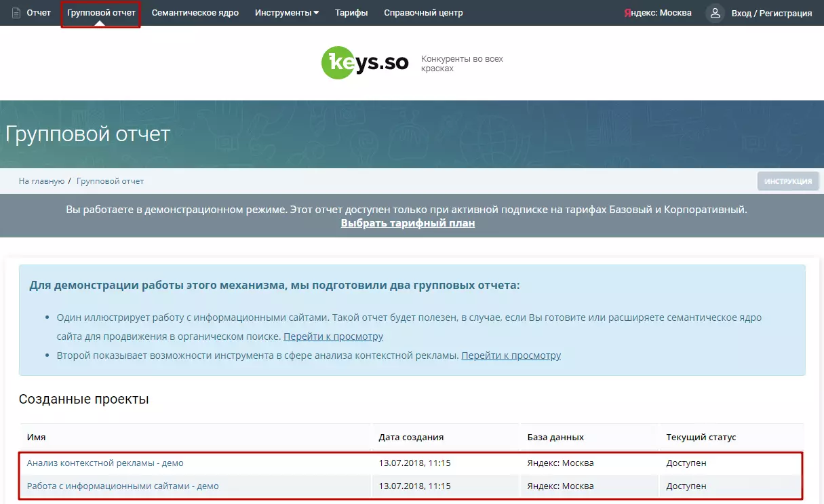
Task: Click the Текущий статус column header
Action: point(701,438)
